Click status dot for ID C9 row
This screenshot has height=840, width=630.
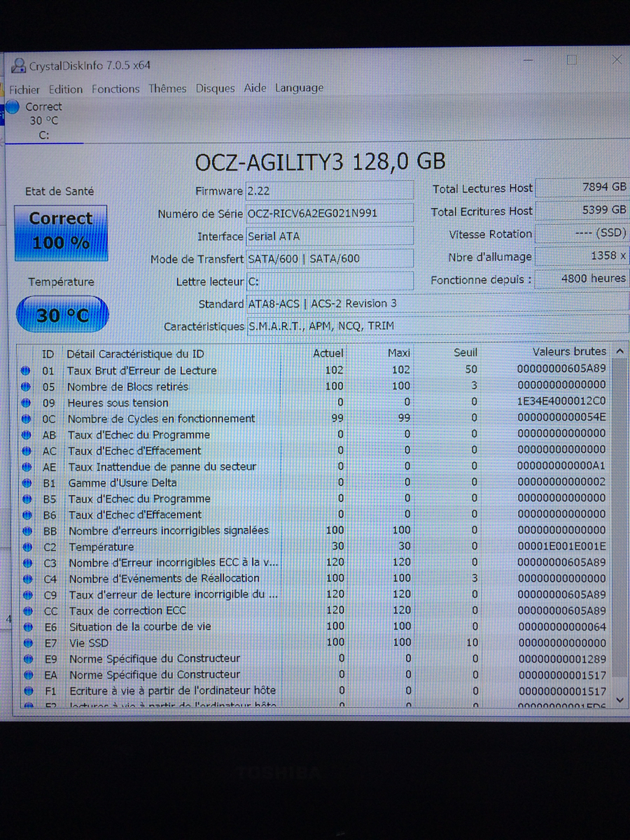pos(28,595)
